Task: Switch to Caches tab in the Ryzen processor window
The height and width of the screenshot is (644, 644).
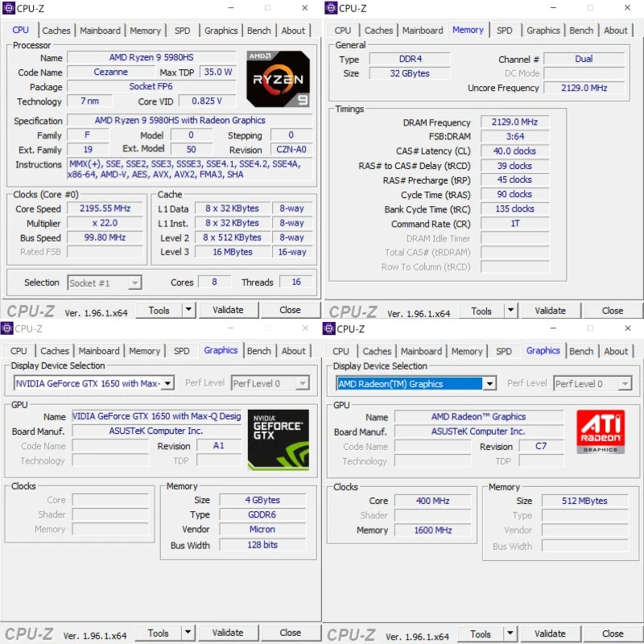Action: pos(56,31)
